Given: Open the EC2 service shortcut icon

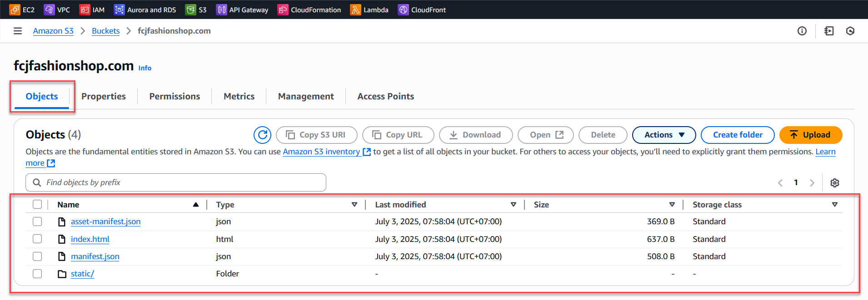Looking at the screenshot, I should click(15, 10).
